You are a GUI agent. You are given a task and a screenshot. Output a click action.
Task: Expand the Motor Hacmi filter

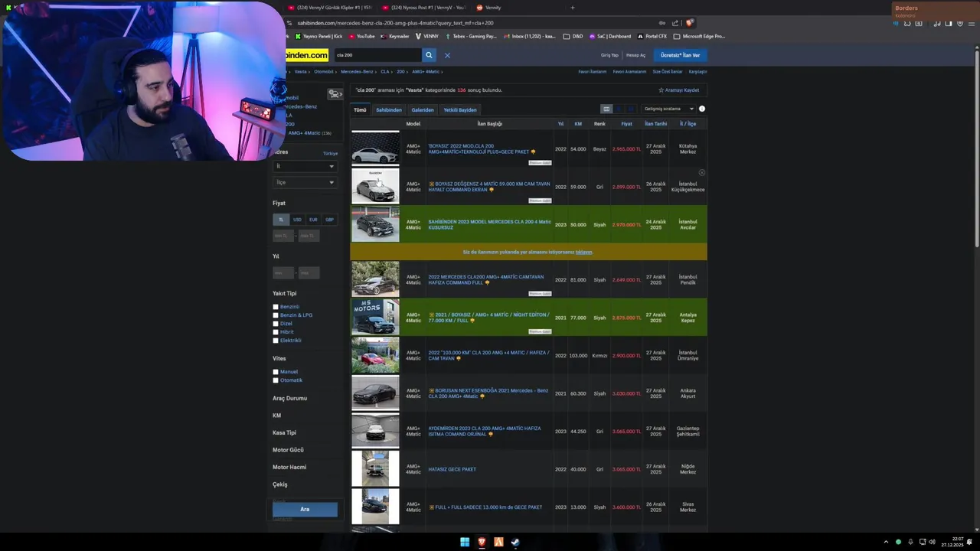tap(289, 467)
